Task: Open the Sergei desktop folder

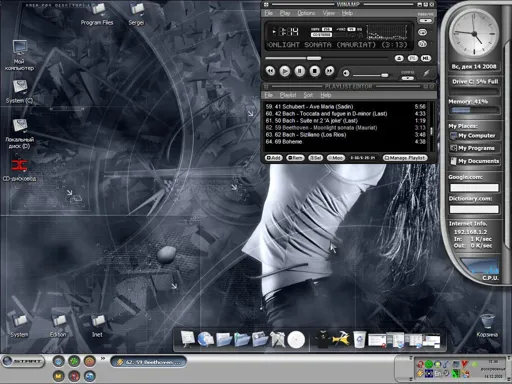Action: click(x=136, y=15)
